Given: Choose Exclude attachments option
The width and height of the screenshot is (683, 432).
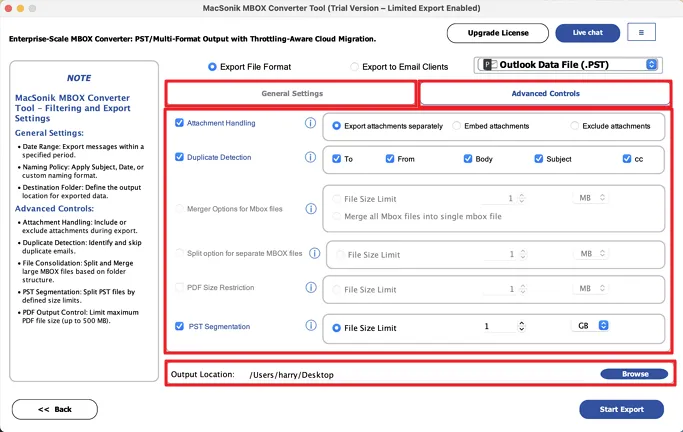Looking at the screenshot, I should click(x=575, y=126).
